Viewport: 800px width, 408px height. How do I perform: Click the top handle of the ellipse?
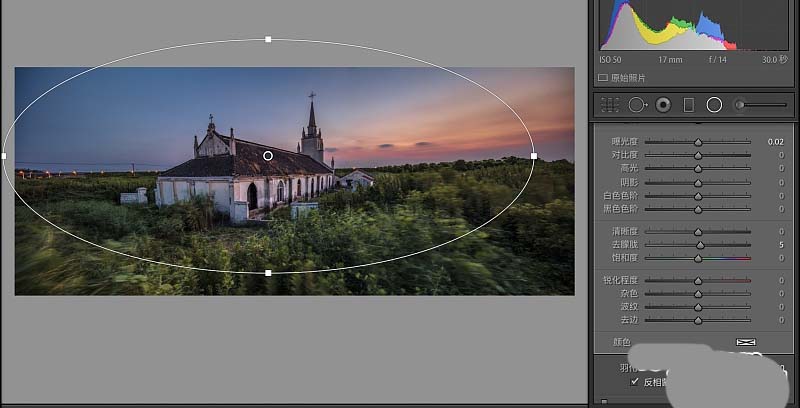point(268,39)
